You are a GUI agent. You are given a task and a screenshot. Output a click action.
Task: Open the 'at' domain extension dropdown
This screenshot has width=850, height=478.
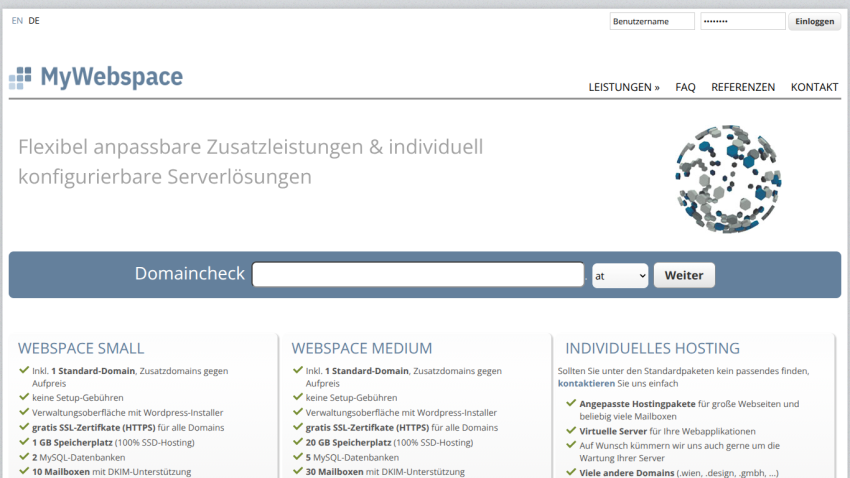coord(620,275)
